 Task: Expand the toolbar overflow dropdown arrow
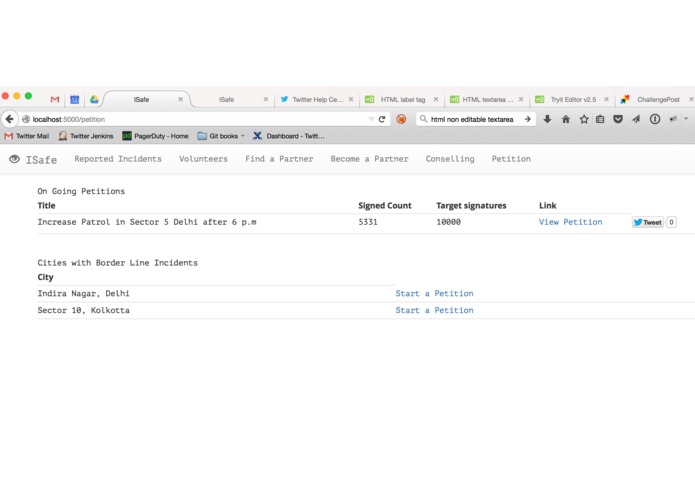[686, 119]
